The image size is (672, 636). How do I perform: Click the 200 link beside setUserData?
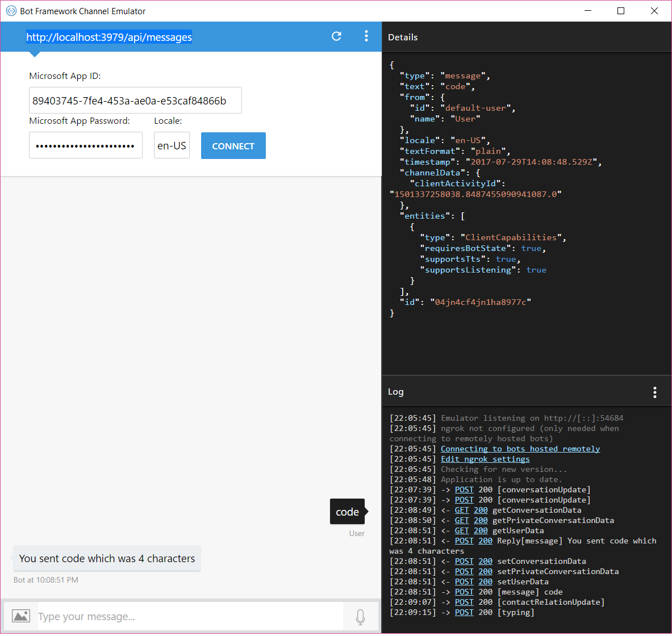coord(485,581)
